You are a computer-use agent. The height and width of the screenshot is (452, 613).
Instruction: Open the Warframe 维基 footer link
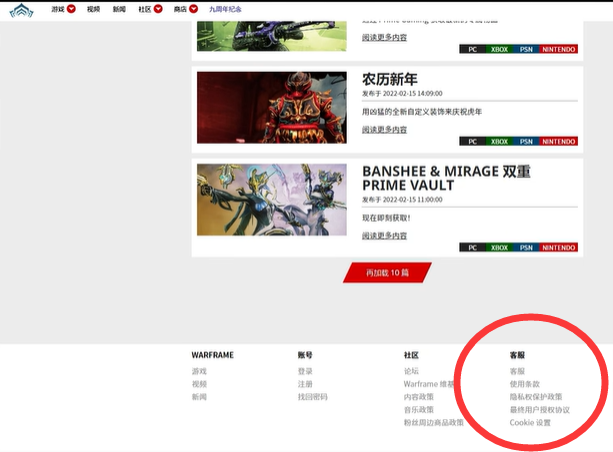coord(429,384)
